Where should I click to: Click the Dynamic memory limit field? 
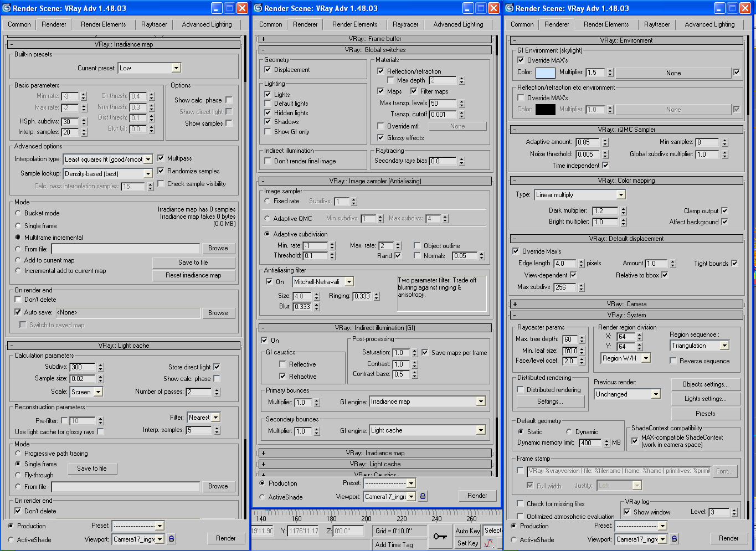590,443
